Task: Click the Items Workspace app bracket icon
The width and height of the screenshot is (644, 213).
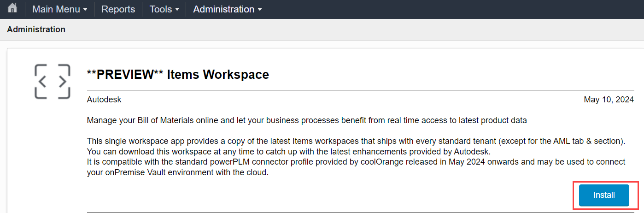Action: pos(53,82)
